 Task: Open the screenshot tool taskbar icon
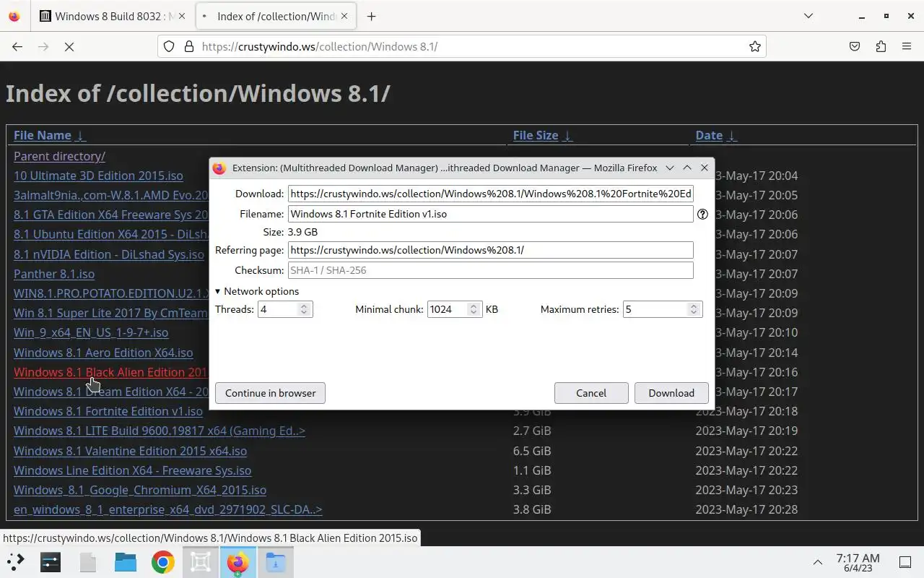[201, 561]
